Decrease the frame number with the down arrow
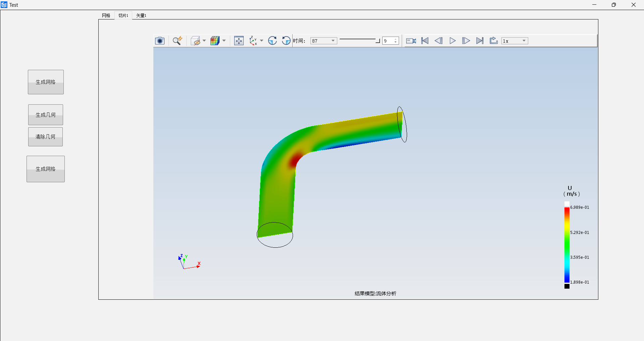Image resolution: width=644 pixels, height=341 pixels. point(396,42)
